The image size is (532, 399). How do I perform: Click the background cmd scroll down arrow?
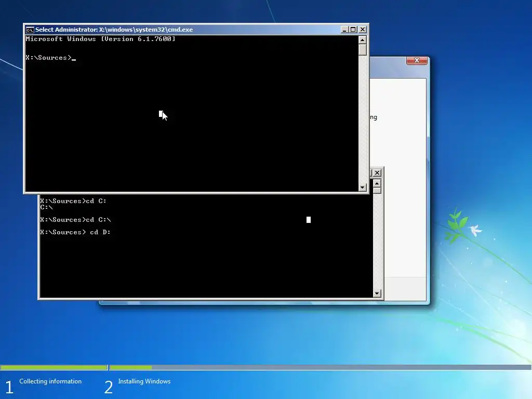[377, 294]
